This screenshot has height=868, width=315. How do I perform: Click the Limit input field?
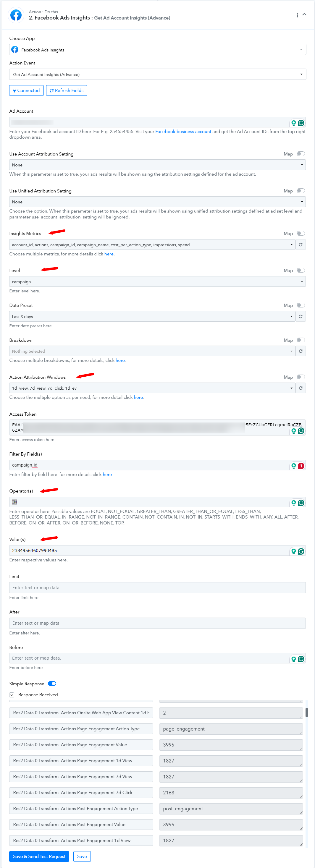pos(157,588)
